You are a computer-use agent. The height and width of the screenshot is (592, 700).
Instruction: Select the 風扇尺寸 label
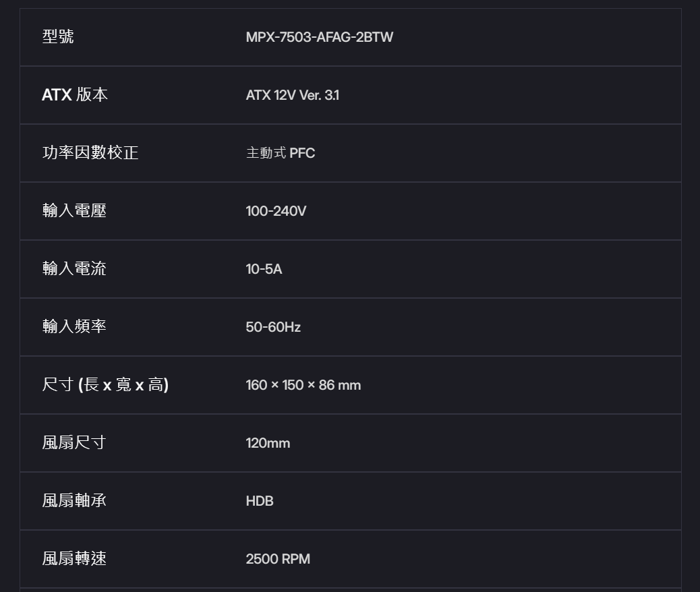(74, 443)
